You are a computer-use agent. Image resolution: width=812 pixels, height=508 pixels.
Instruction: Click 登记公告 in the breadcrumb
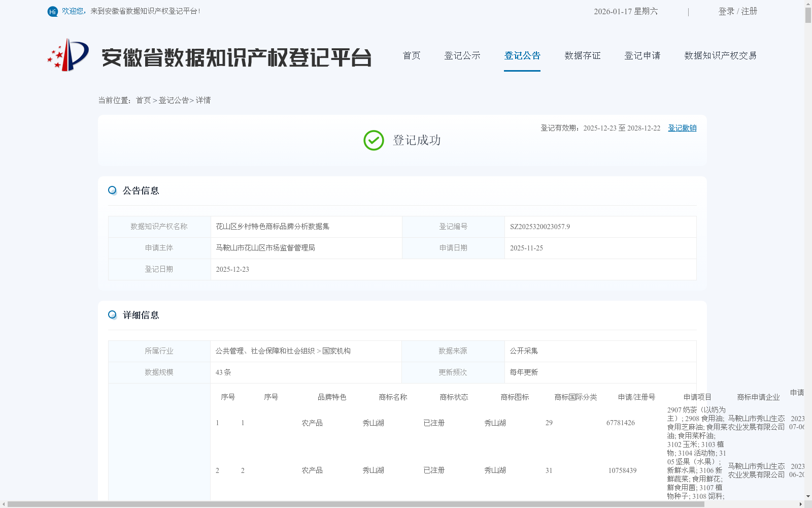pos(174,100)
